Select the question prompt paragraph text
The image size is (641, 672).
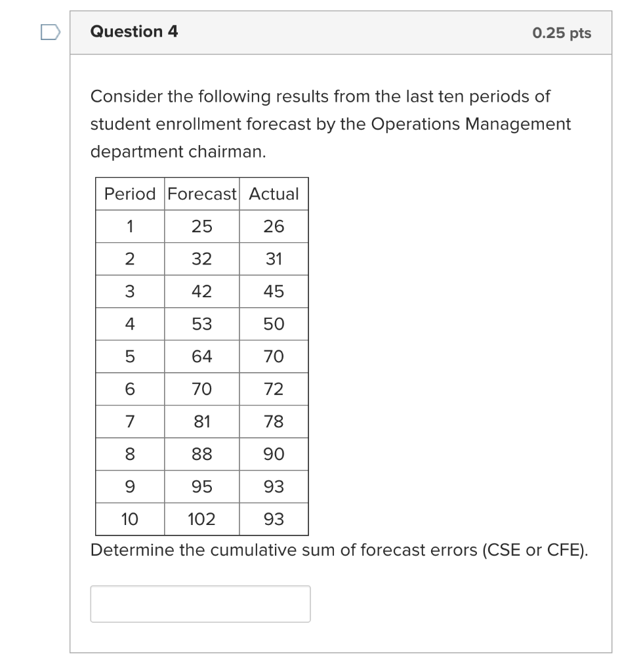click(x=328, y=123)
